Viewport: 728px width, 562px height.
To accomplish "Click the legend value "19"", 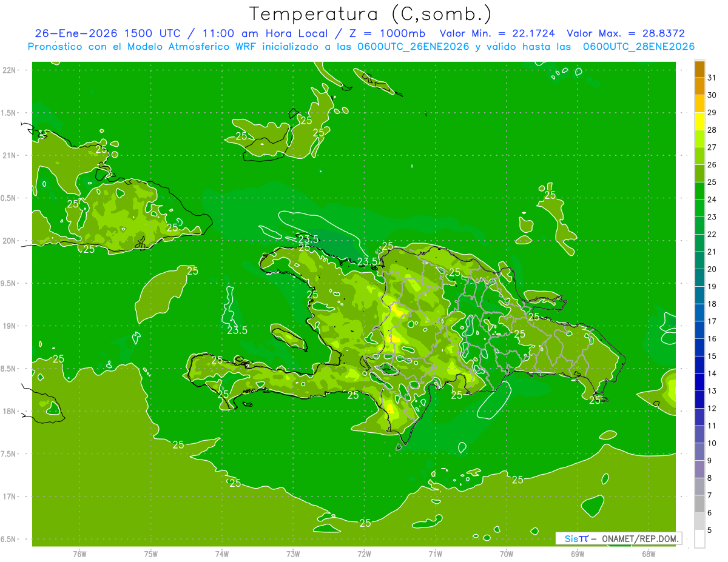I will [712, 286].
